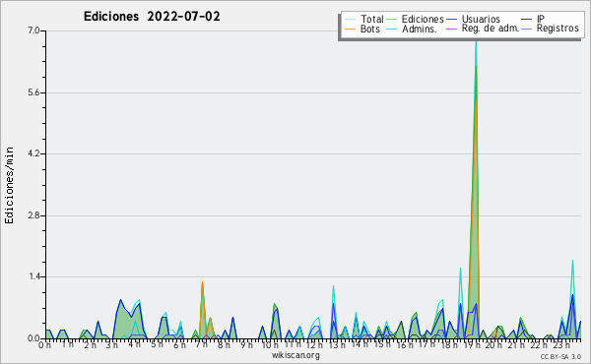
Task: Click the green Ediciones legend line swatch
Action: (x=392, y=19)
